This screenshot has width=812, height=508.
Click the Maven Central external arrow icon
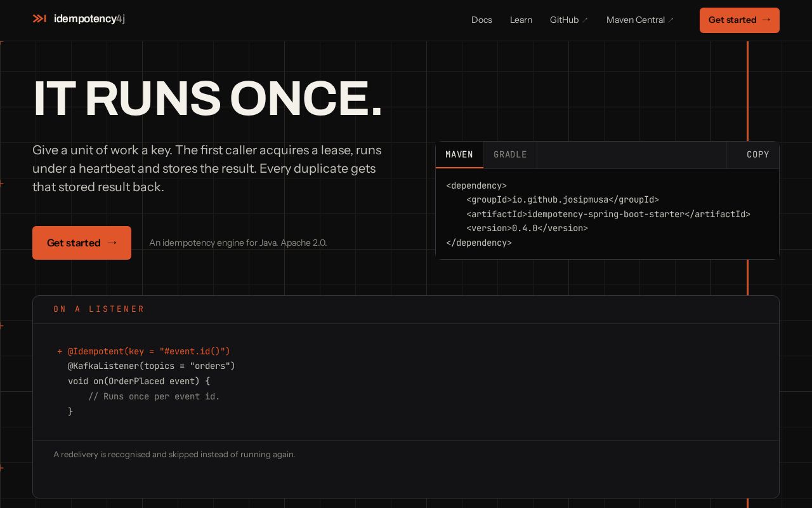671,20
